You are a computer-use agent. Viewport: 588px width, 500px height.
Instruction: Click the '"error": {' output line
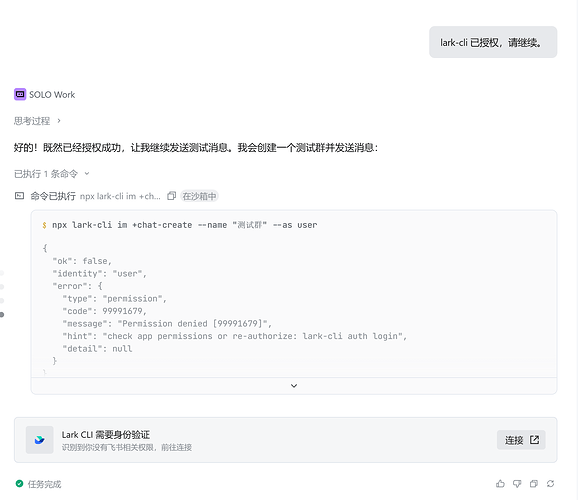[x=78, y=286]
